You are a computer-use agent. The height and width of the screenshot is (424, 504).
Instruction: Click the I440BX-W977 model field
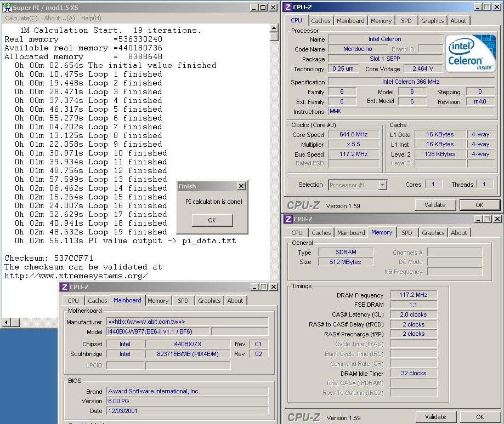(158, 331)
